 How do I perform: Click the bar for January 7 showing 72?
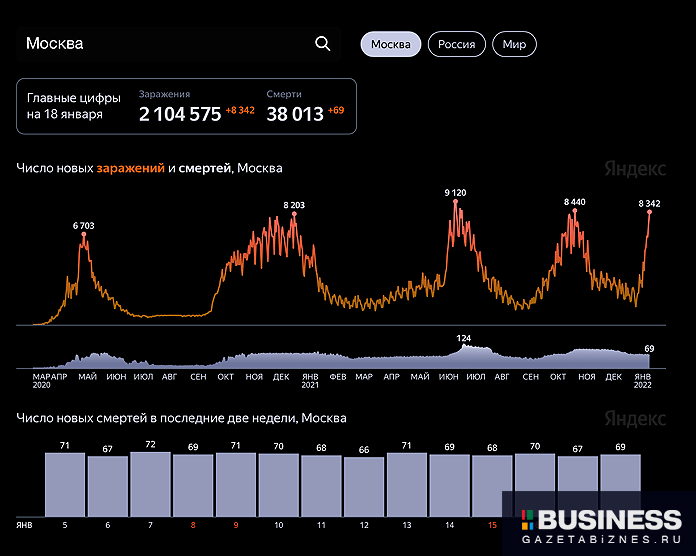pos(150,483)
